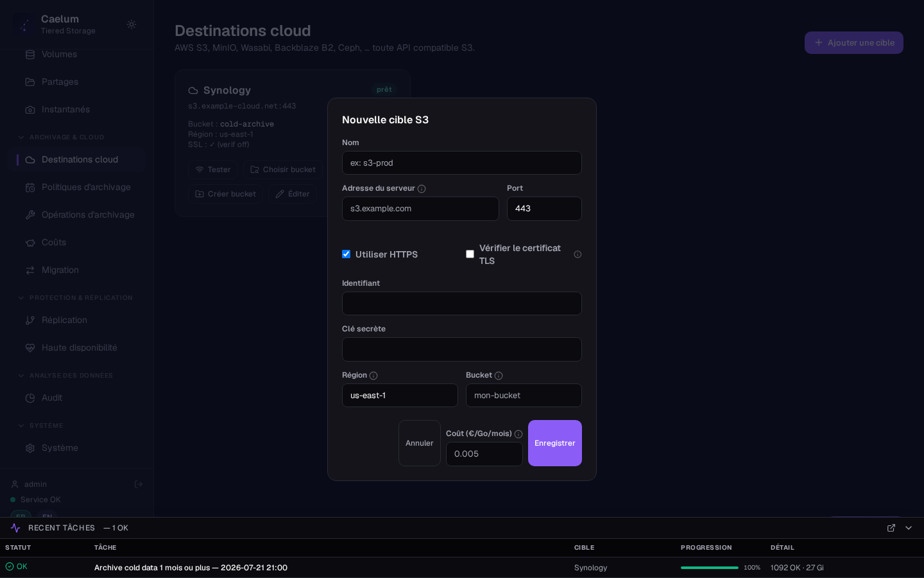Show info for TLS certificate verification
This screenshot has width=924, height=578.
coord(577,254)
